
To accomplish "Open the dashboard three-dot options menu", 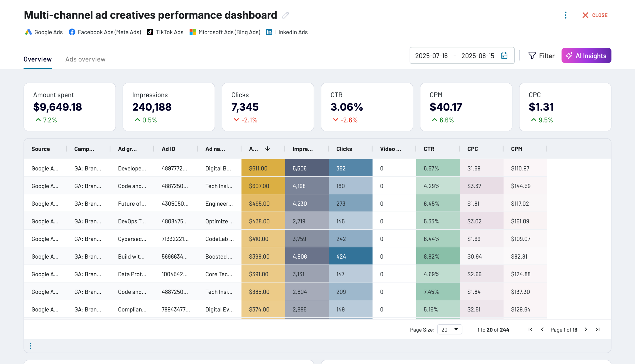I will coord(566,15).
